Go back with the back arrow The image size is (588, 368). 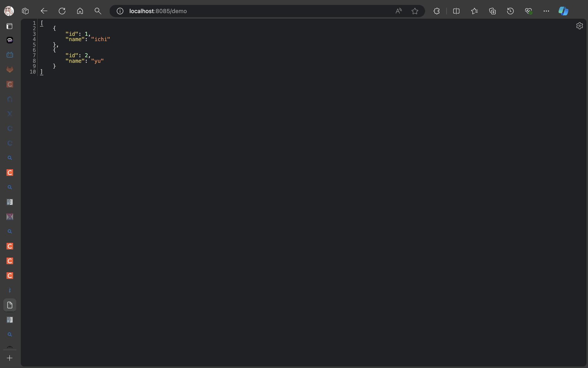(x=44, y=11)
